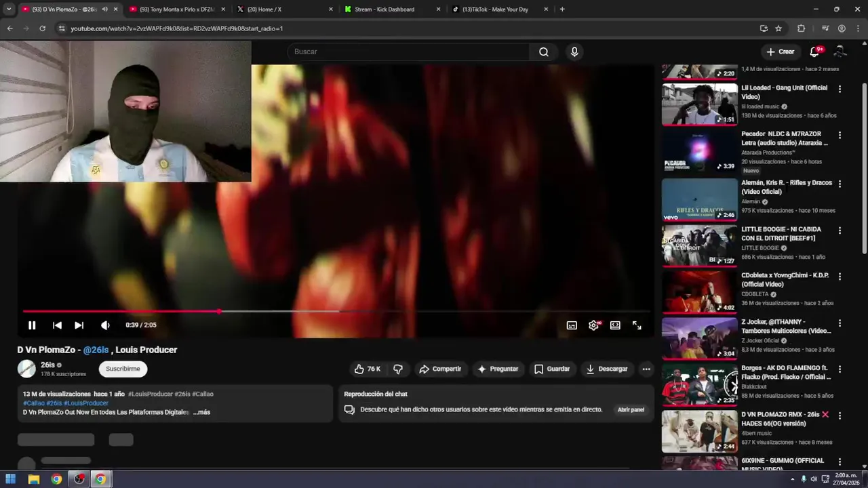Open options for LITTLE BOOGIE video
This screenshot has height=488, width=868.
[840, 230]
